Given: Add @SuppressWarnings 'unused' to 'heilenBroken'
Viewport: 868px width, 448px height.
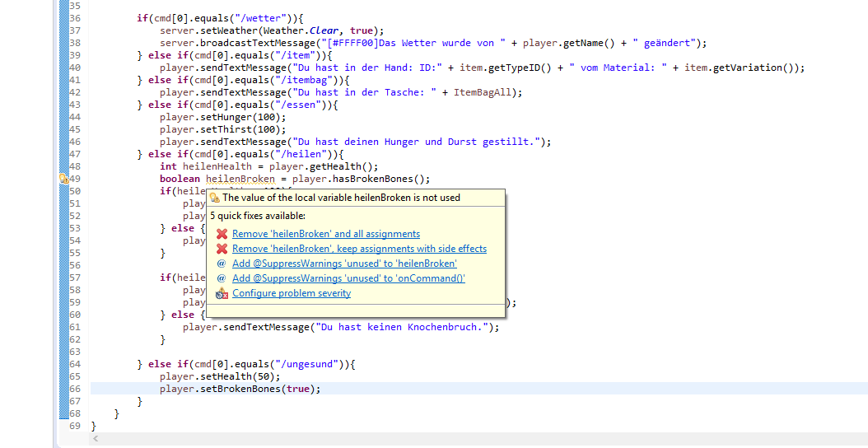Looking at the screenshot, I should [344, 264].
